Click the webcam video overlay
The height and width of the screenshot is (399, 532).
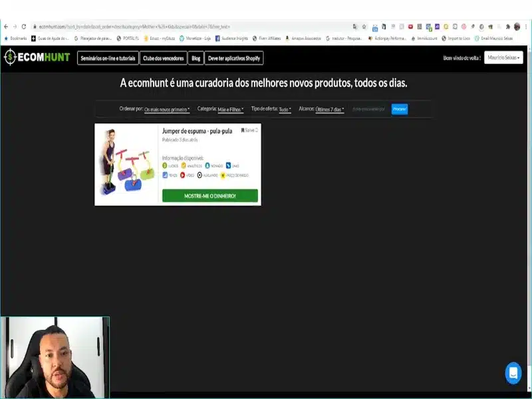pyautogui.click(x=55, y=357)
